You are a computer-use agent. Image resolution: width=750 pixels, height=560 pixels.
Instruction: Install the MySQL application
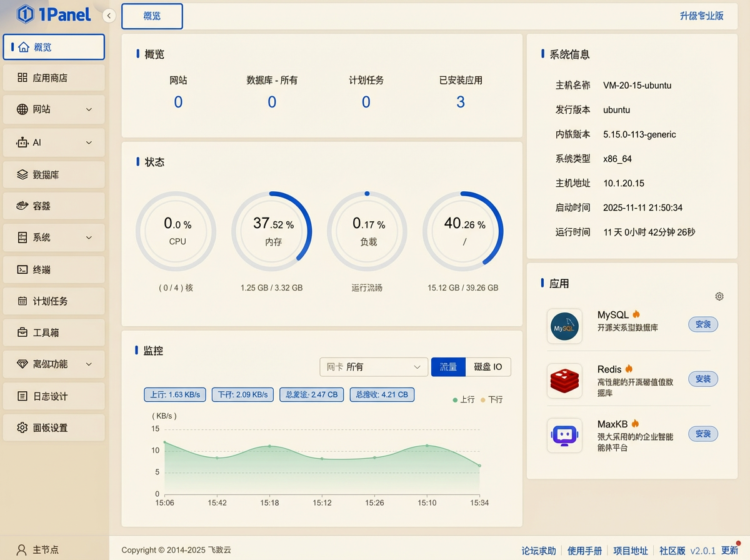[x=703, y=324]
